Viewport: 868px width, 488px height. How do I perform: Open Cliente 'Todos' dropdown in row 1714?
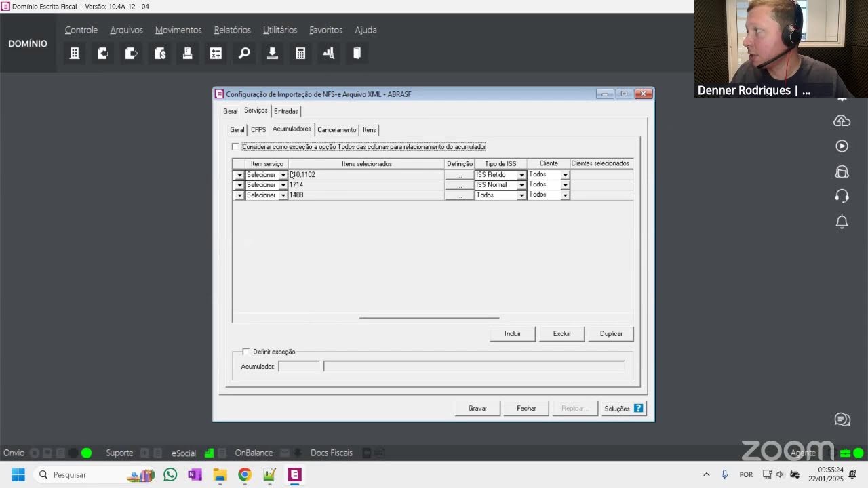tap(565, 185)
